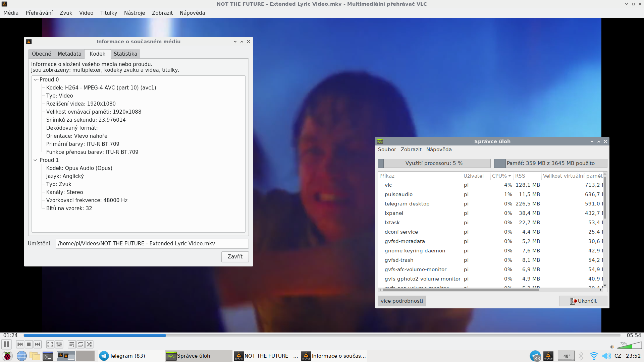644x362 pixels.
Task: Select the Opus Audio codec row
Action: (79, 168)
